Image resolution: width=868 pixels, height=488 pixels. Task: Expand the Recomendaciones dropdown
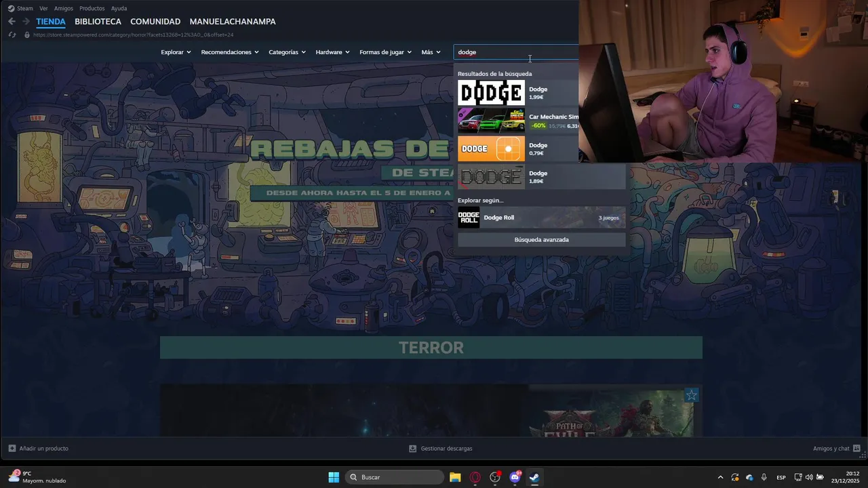click(x=230, y=52)
